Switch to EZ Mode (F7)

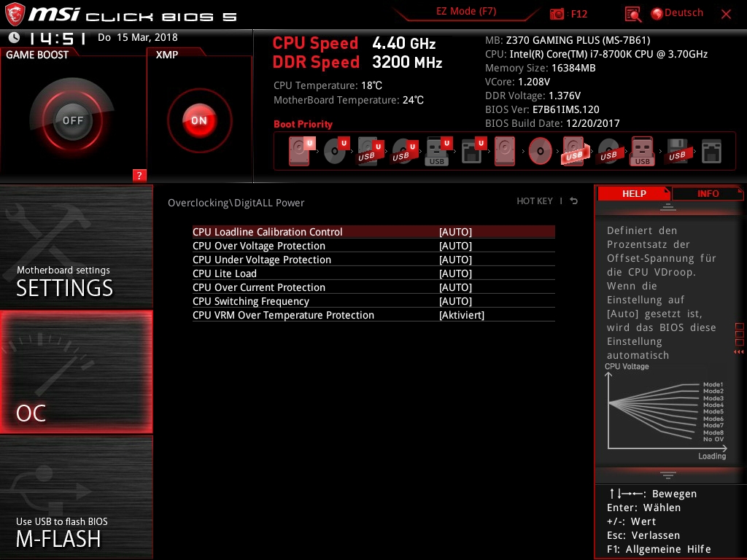pos(466,11)
